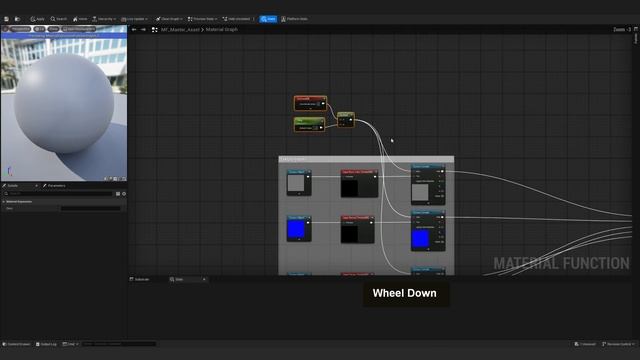This screenshot has height=360, width=640.
Task: Select the small olive node joining both wires
Action: 346,119
